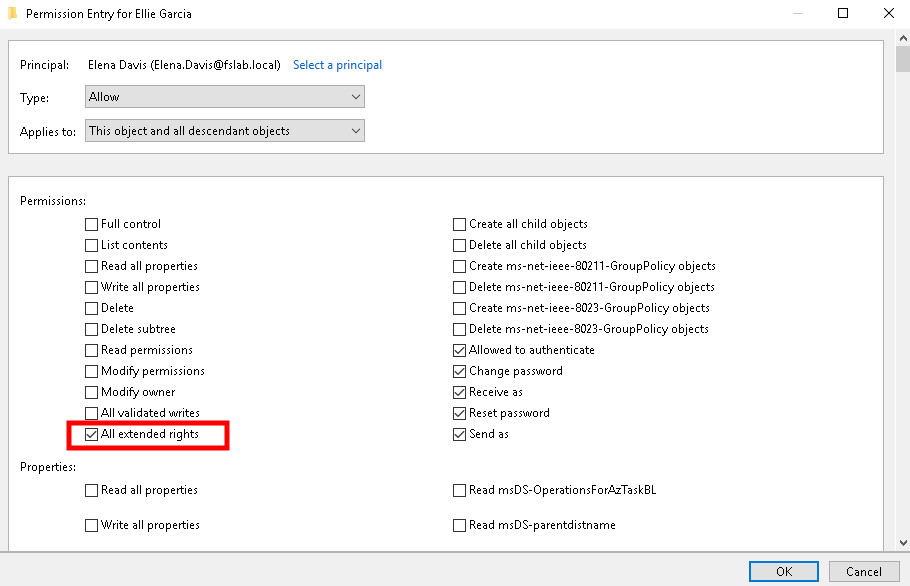Maximize the Permission Entry window
This screenshot has width=910, height=586.
tap(843, 14)
